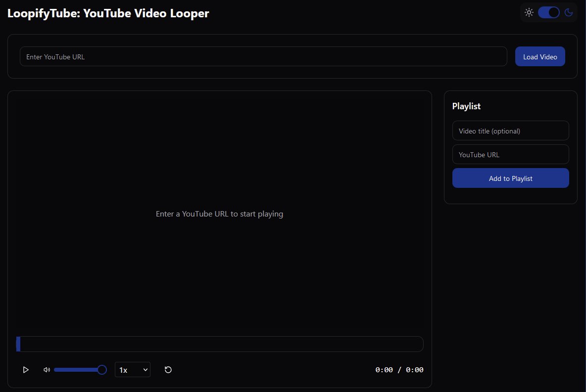This screenshot has width=586, height=392.
Task: Click the video progress bar
Action: pyautogui.click(x=220, y=344)
